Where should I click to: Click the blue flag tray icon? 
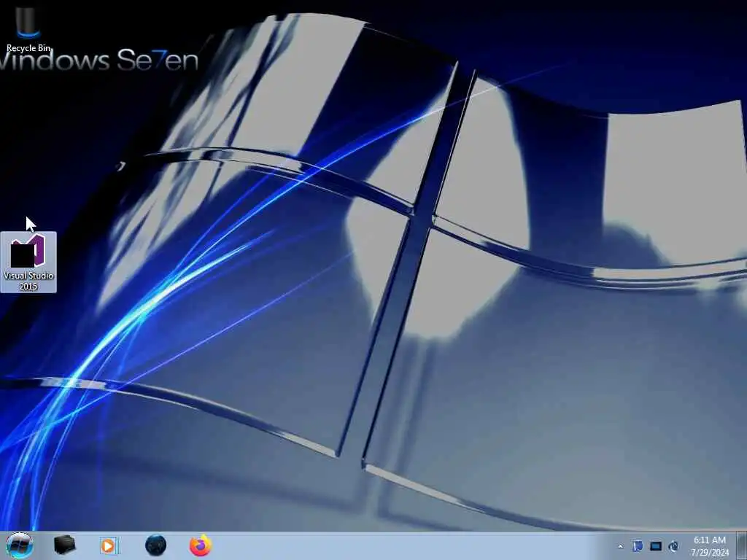[x=638, y=546]
